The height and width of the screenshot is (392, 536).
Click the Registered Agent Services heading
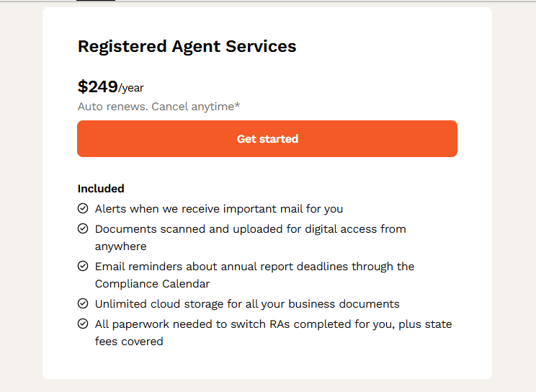point(187,46)
